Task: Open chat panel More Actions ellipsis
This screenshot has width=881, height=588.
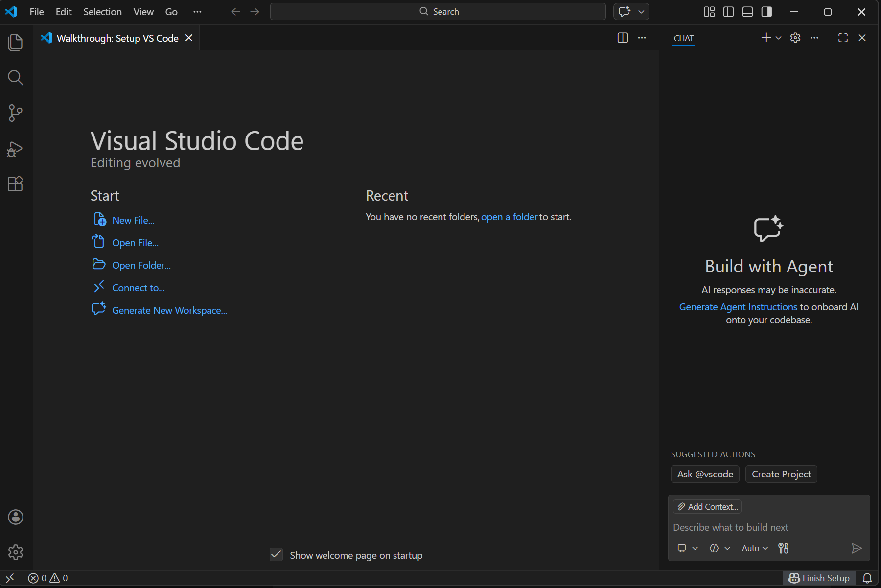Action: (814, 38)
